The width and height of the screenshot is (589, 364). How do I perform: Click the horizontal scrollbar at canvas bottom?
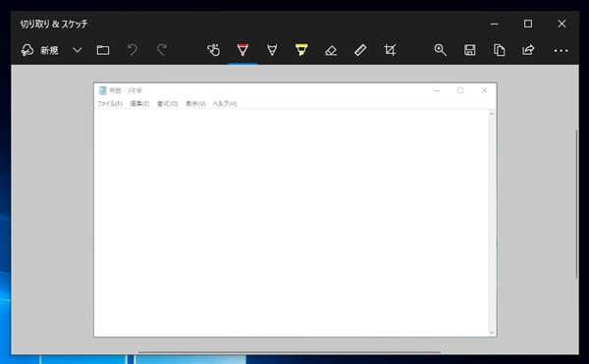click(290, 352)
